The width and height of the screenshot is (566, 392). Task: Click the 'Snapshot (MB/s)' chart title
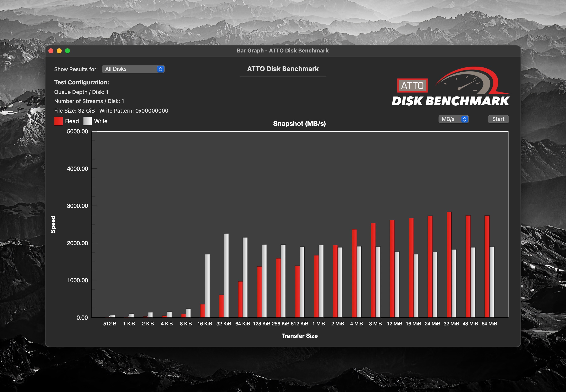(x=299, y=124)
